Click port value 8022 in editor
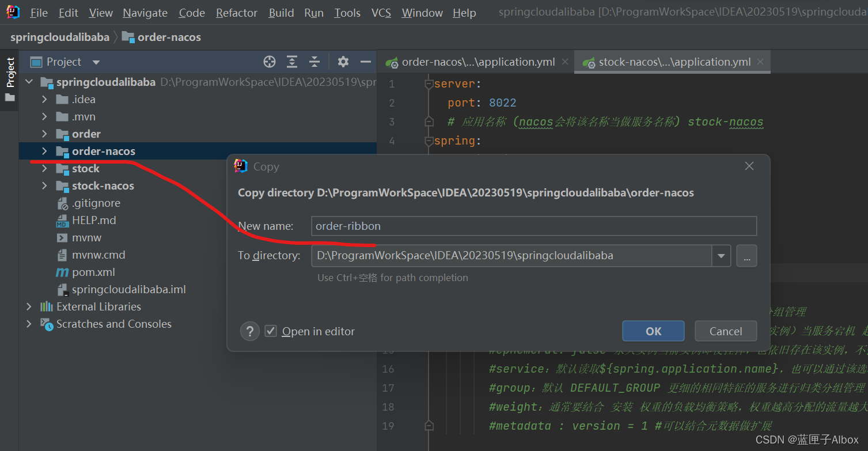 502,103
